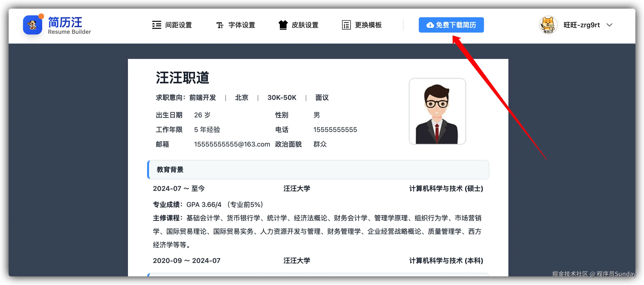Screen dimensions: 644x285
Task: Click the change template document icon
Action: [x=346, y=25]
